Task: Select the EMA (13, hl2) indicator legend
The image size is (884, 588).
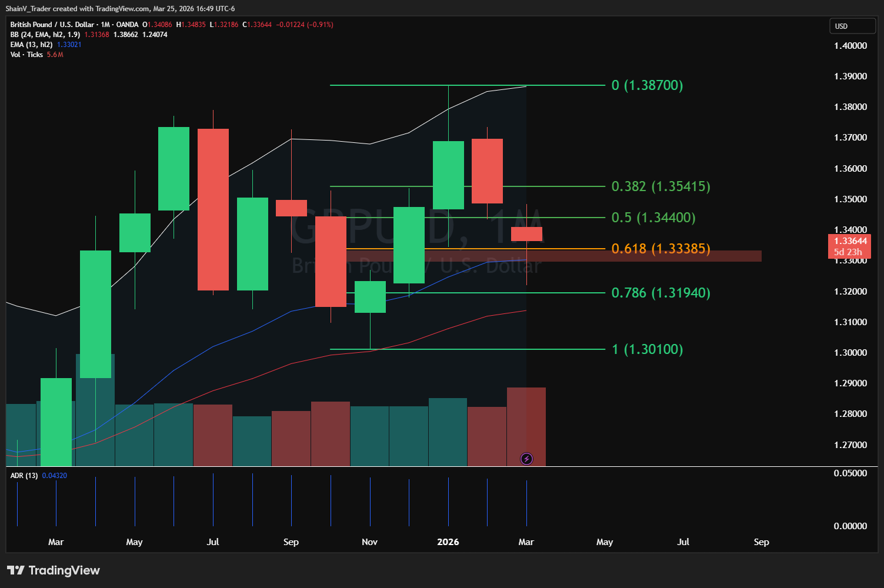Action: coord(31,45)
